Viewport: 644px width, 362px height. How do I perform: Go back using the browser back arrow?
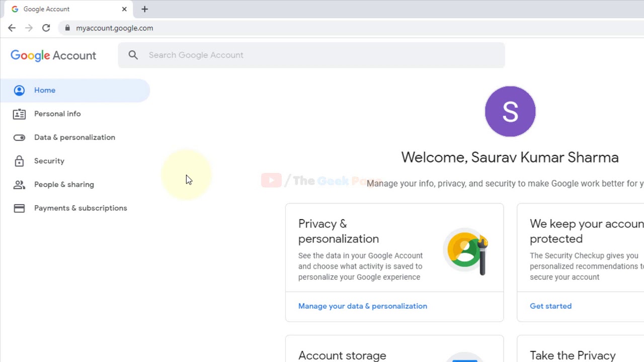point(12,28)
